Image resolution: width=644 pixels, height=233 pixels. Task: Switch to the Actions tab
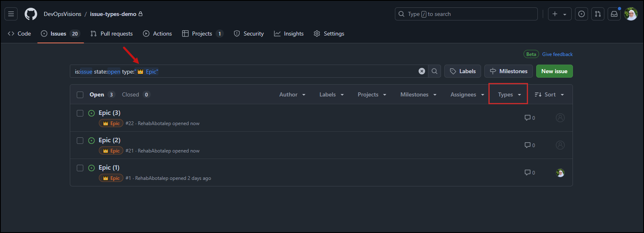[x=157, y=34]
